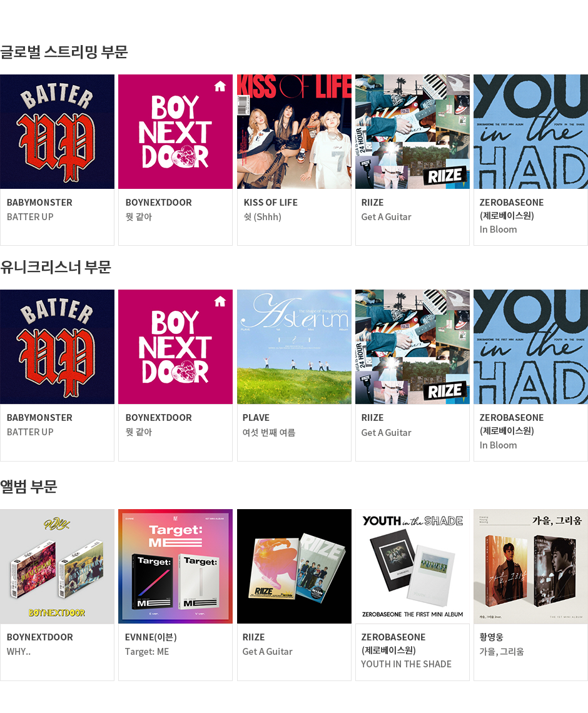Screen dimensions: 588x713
Task: Open the PLAVE Asterum album artwork
Action: (294, 346)
